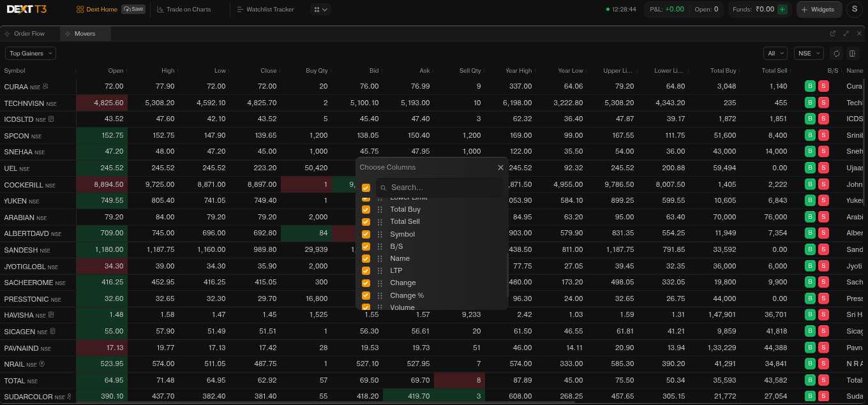This screenshot has width=868, height=405.
Task: Click red S button for UEL row
Action: pos(823,168)
